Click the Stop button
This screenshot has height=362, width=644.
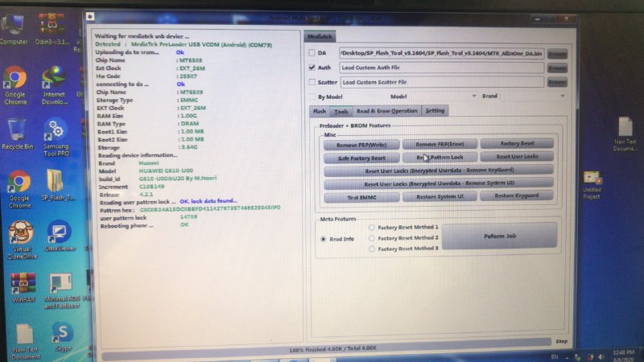coord(561,341)
